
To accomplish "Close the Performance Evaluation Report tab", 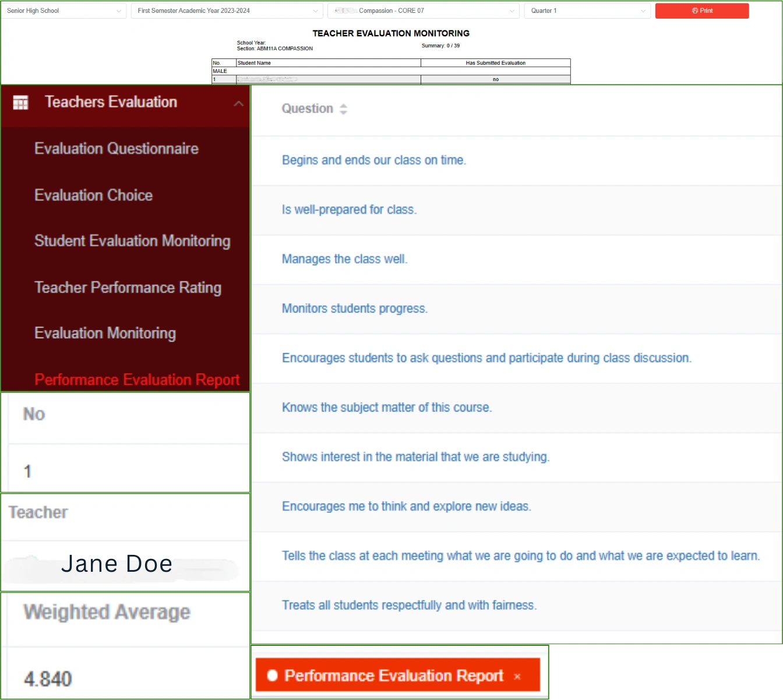I will pyautogui.click(x=517, y=677).
